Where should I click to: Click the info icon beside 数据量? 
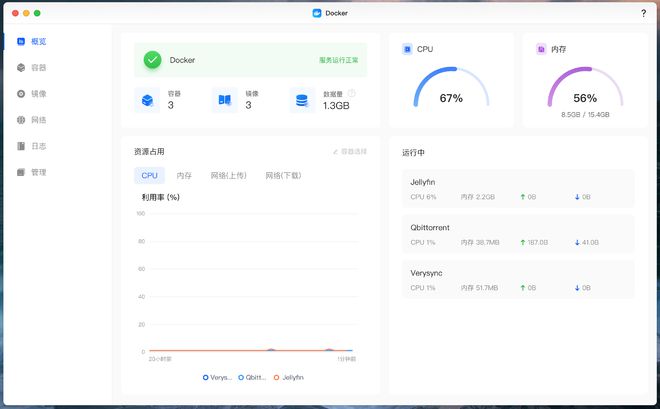[x=351, y=93]
